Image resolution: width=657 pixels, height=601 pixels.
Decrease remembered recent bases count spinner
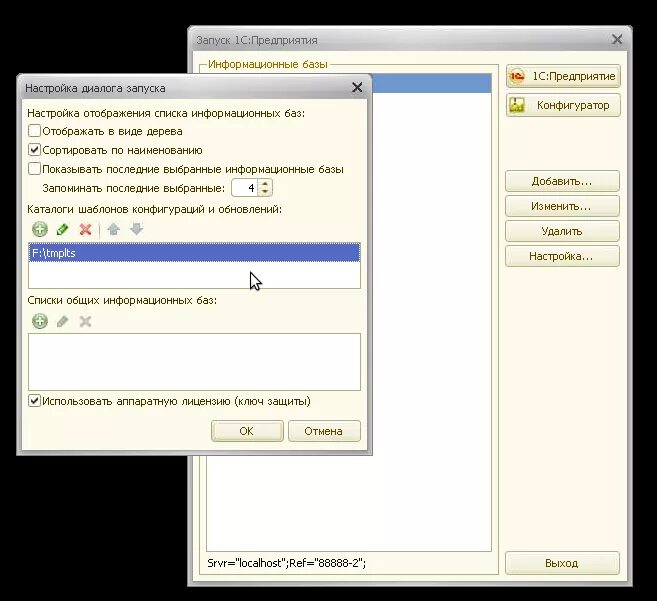pos(265,192)
